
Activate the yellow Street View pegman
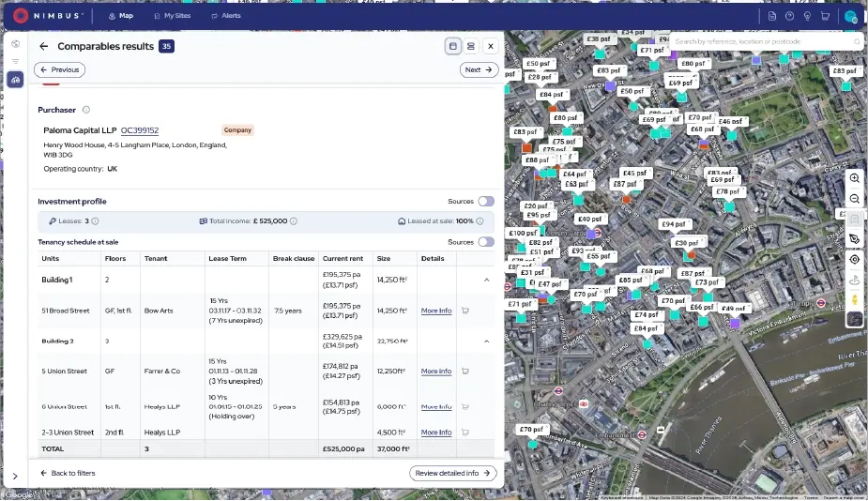click(x=855, y=300)
